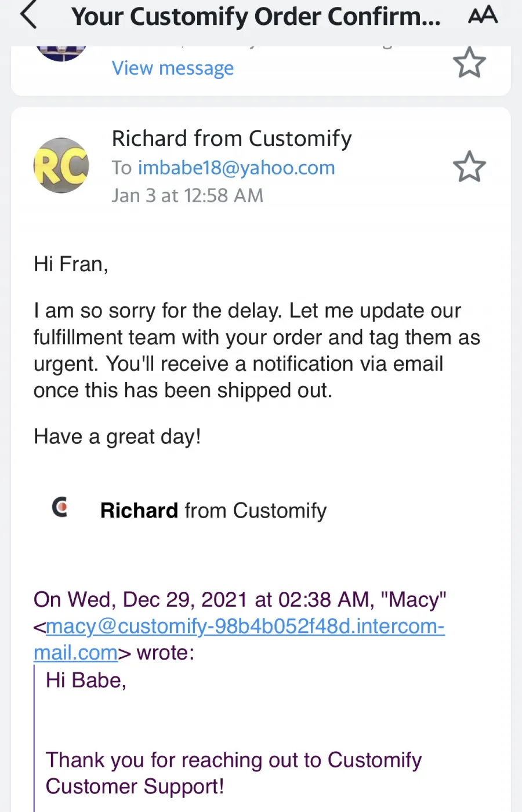Image resolution: width=522 pixels, height=812 pixels.
Task: Tap the Jan 3 at 12:58 AM timestamp
Action: pos(187,195)
